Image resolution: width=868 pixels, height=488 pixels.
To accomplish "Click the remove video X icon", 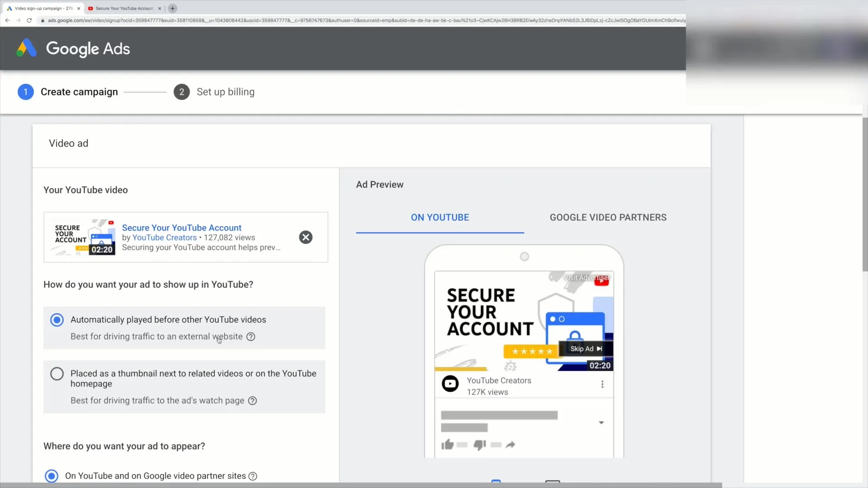I will point(306,237).
